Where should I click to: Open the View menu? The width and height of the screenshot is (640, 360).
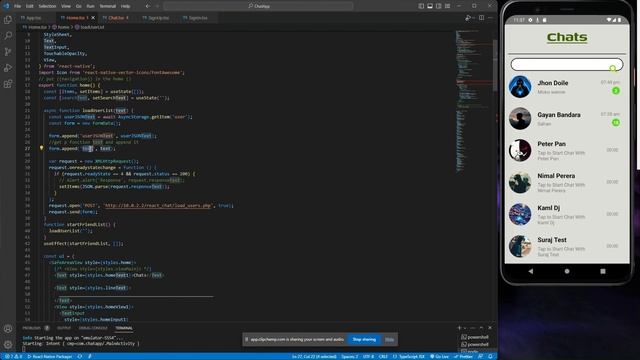click(66, 6)
